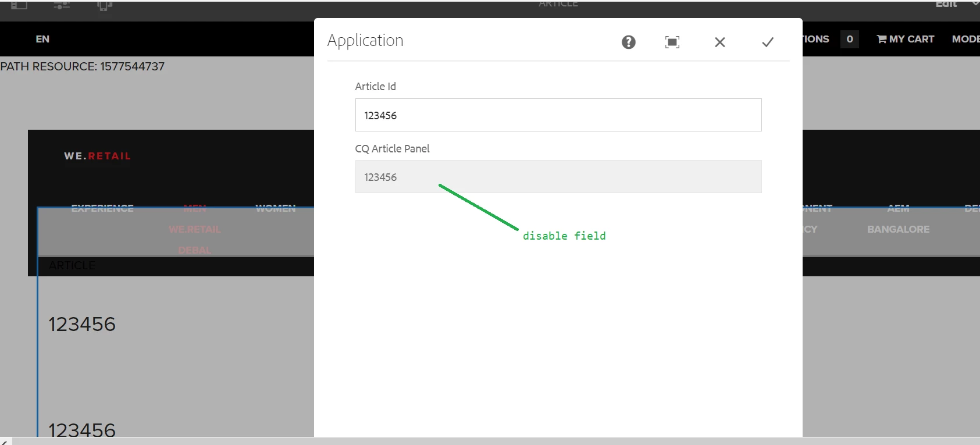Click the cart item count badge 0
980x445 pixels.
click(x=850, y=39)
